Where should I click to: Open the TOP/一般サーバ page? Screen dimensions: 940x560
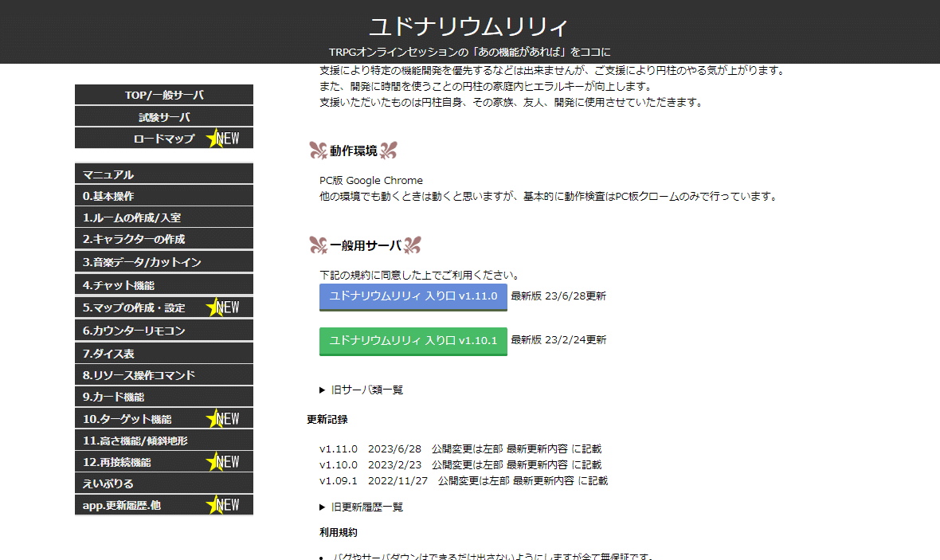pyautogui.click(x=163, y=94)
